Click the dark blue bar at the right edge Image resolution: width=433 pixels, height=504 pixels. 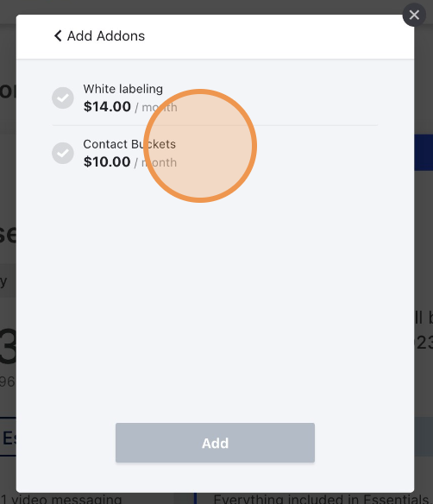tap(424, 153)
